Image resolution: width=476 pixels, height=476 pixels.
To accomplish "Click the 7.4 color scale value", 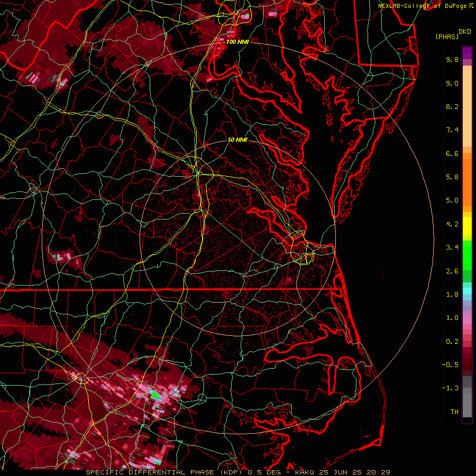I will [452, 130].
